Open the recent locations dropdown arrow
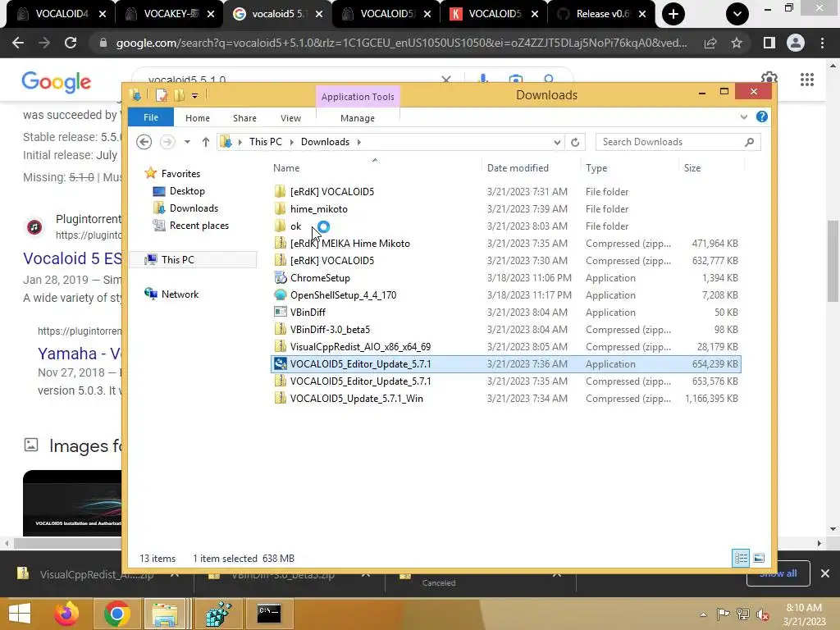Screen dimensions: 840x630 tap(187, 142)
